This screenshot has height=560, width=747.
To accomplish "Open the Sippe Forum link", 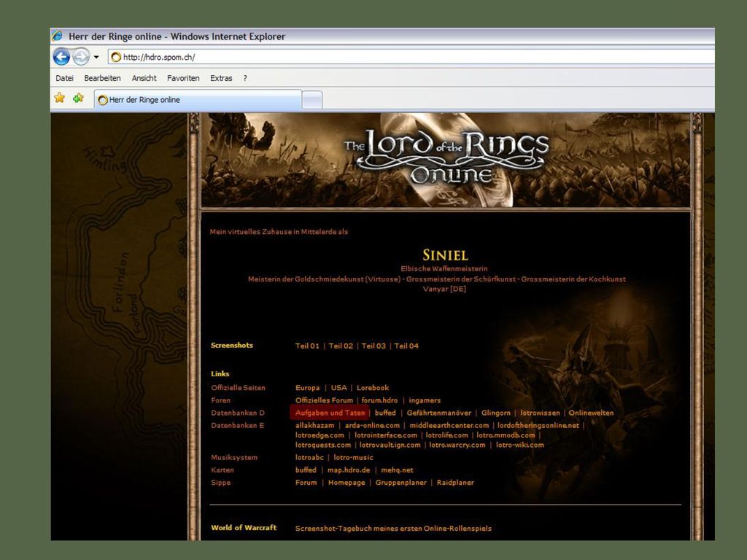I will point(306,483).
